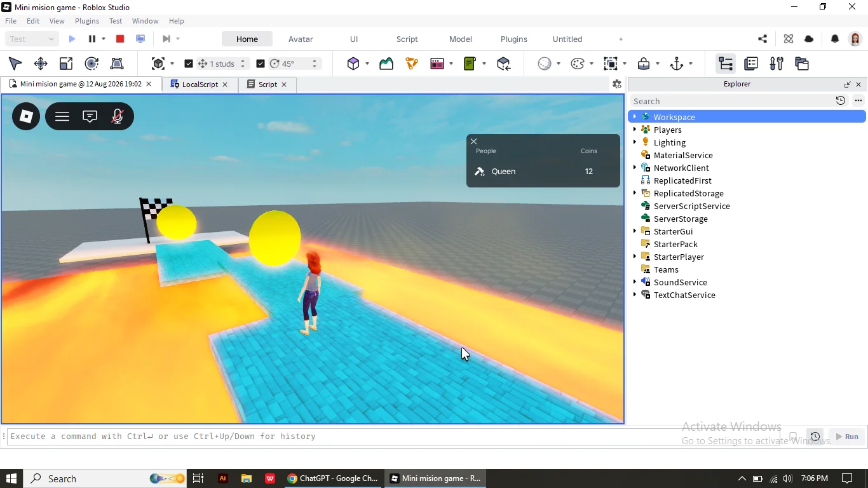Open viewport settings gear icon
The image size is (868, 488).
point(616,84)
